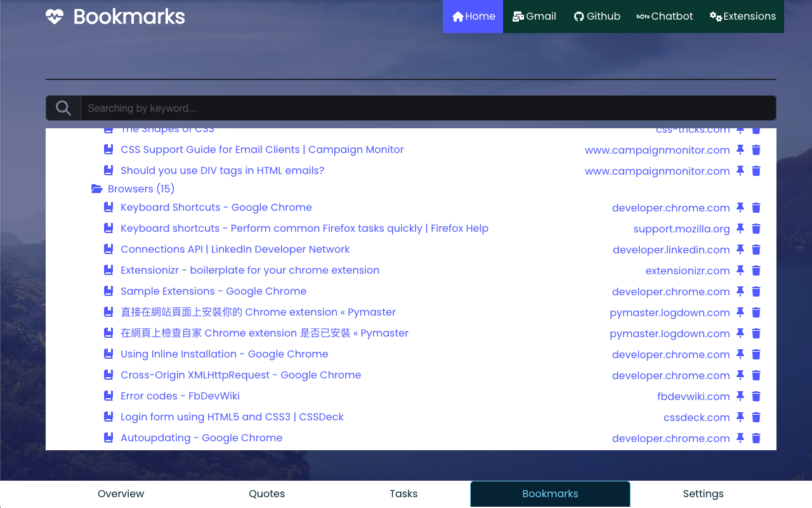Delete the Connections API LinkedIn bookmark
812x508 pixels.
(756, 250)
